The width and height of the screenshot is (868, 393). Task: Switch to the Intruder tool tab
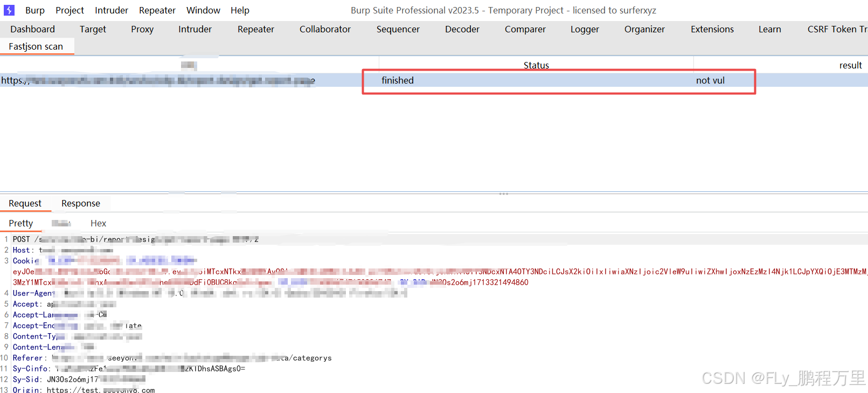pos(195,29)
